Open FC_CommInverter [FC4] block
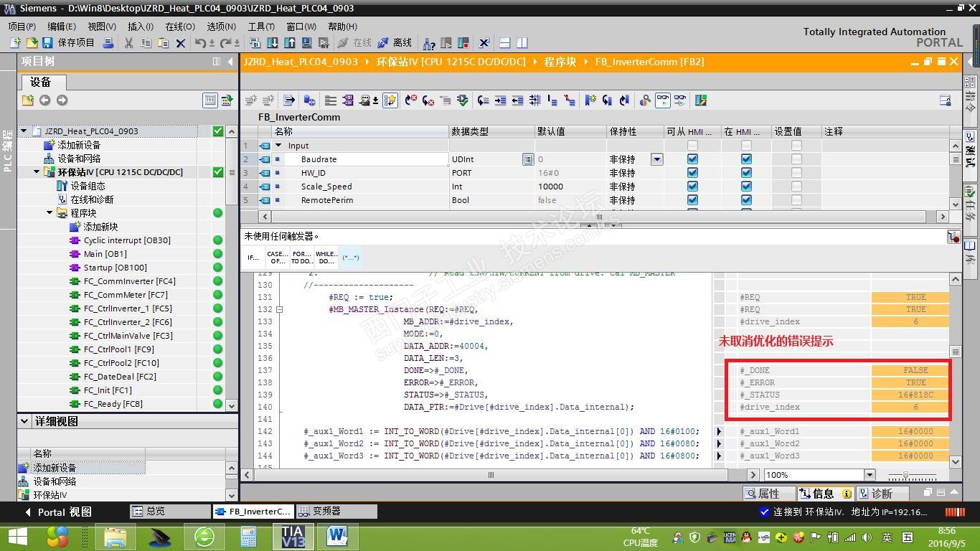Image resolution: width=980 pixels, height=551 pixels. click(x=129, y=281)
